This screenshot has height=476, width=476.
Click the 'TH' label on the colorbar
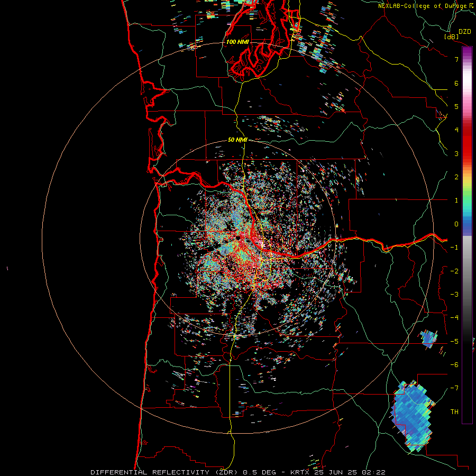(454, 411)
